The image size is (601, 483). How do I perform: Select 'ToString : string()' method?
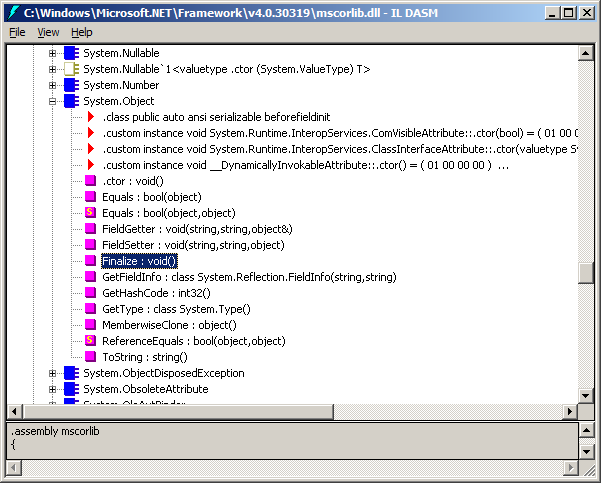[x=145, y=358]
